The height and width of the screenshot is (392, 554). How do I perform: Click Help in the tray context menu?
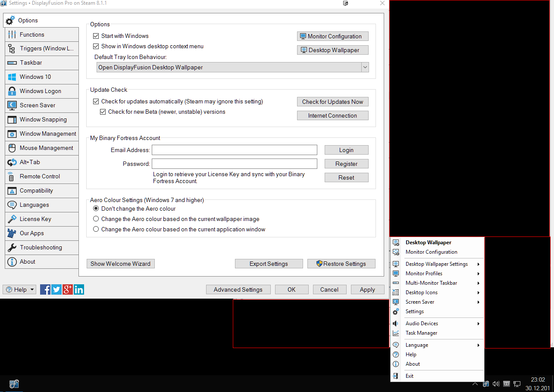[x=437, y=355]
